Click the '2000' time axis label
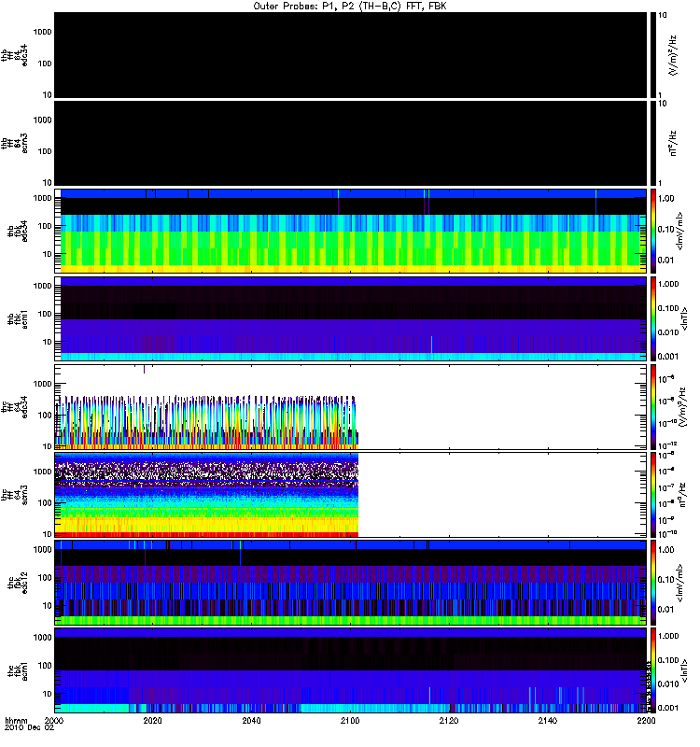The height and width of the screenshot is (747, 700). click(55, 720)
